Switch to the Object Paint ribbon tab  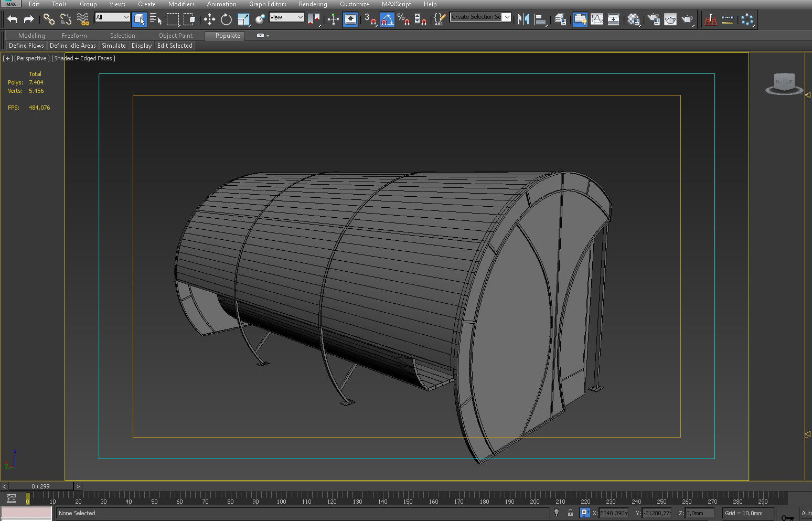pyautogui.click(x=176, y=36)
